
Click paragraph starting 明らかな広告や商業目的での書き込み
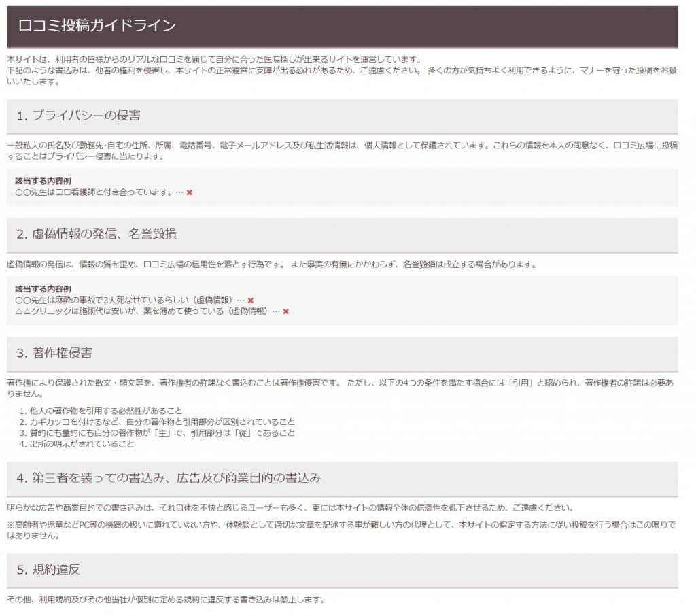(291, 508)
